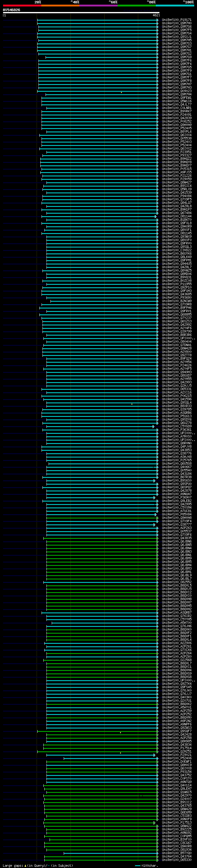Screen dimensions: 197x868
Task: Select label UniRef100_Q2HZ51
Action: (x=176, y=751)
